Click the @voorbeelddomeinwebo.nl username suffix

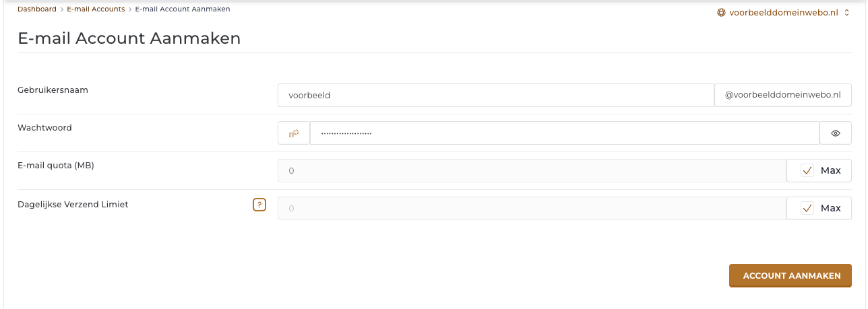point(782,96)
